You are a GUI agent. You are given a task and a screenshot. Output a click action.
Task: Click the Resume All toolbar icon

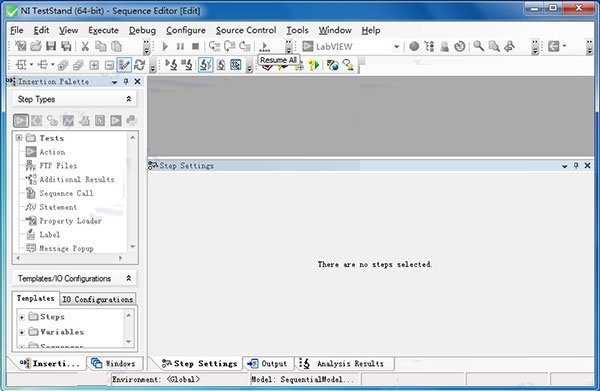(x=265, y=47)
